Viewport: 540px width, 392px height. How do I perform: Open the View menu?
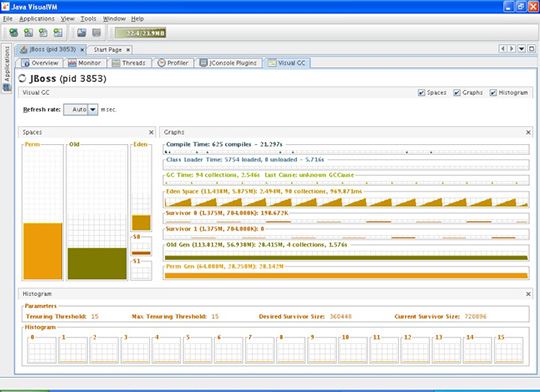pos(68,19)
